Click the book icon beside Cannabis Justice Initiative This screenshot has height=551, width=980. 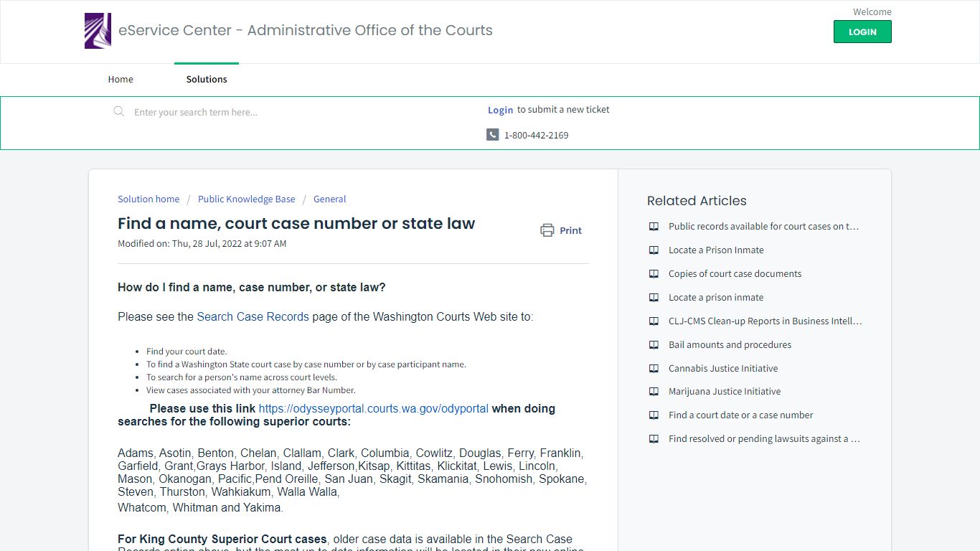click(x=654, y=368)
